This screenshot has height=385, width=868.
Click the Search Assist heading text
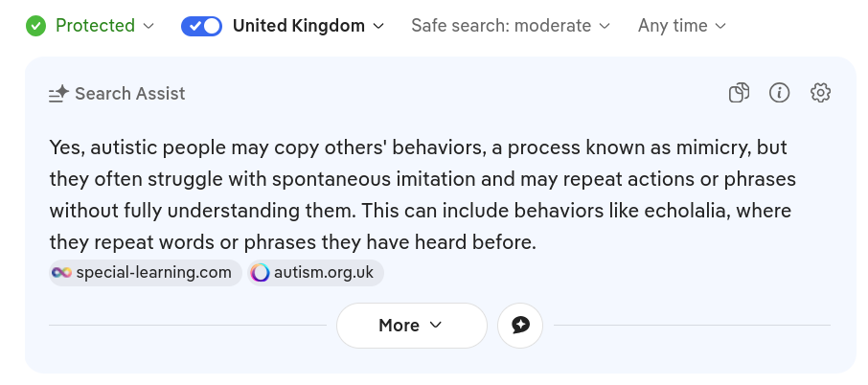(x=129, y=94)
